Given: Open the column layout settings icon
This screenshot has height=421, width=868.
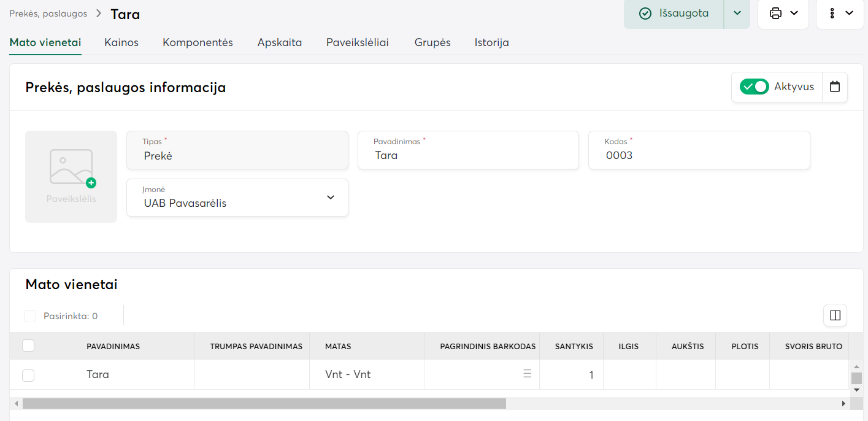Looking at the screenshot, I should 835,315.
